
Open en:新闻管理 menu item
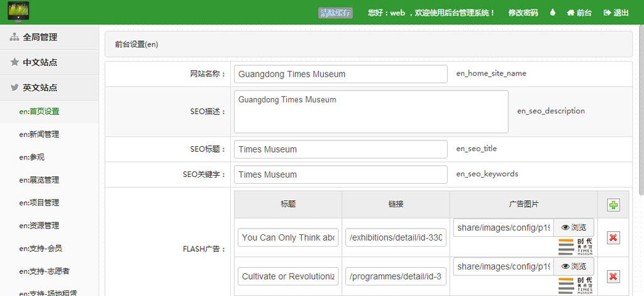coord(39,134)
